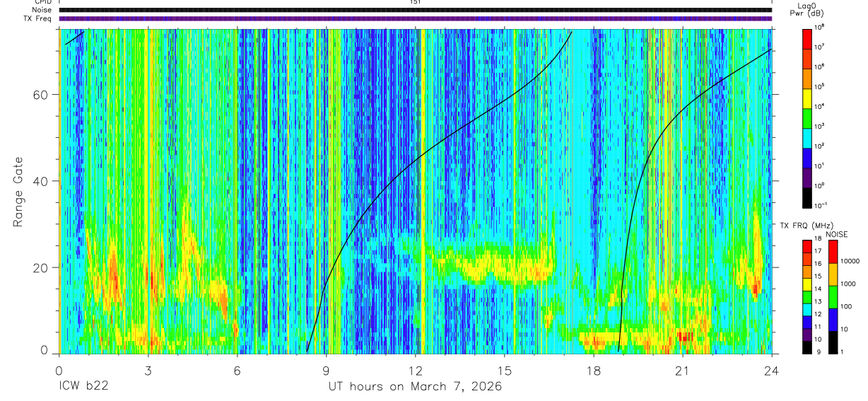868x401 pixels.
Task: Click the '10000' label beside the NOISE colorbar
Action: click(850, 261)
